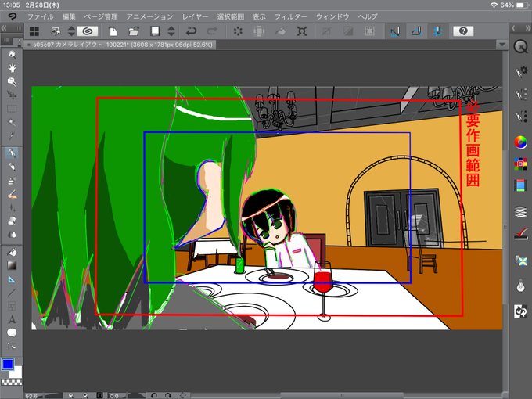
Task: Click the Save document icon
Action: pos(155,31)
